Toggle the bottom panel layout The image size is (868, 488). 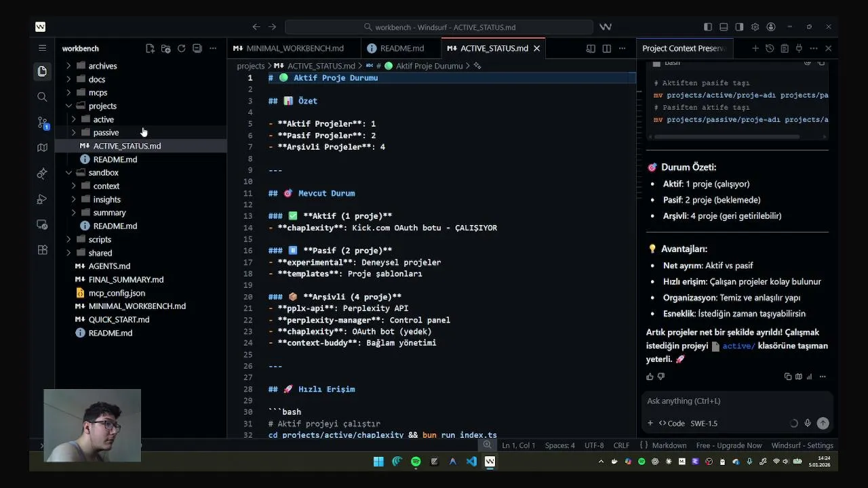click(x=724, y=27)
